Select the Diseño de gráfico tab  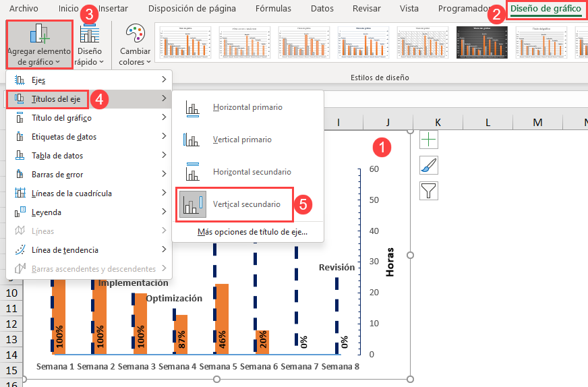[x=546, y=9]
